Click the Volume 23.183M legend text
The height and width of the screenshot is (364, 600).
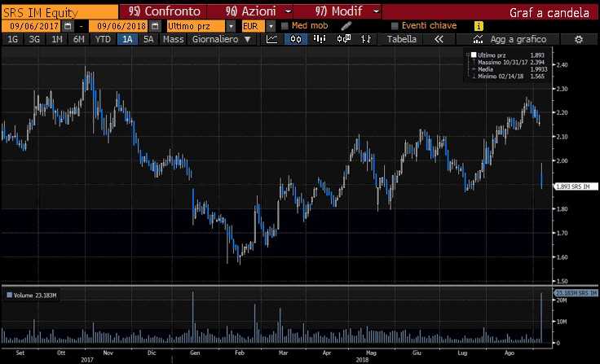35,295
